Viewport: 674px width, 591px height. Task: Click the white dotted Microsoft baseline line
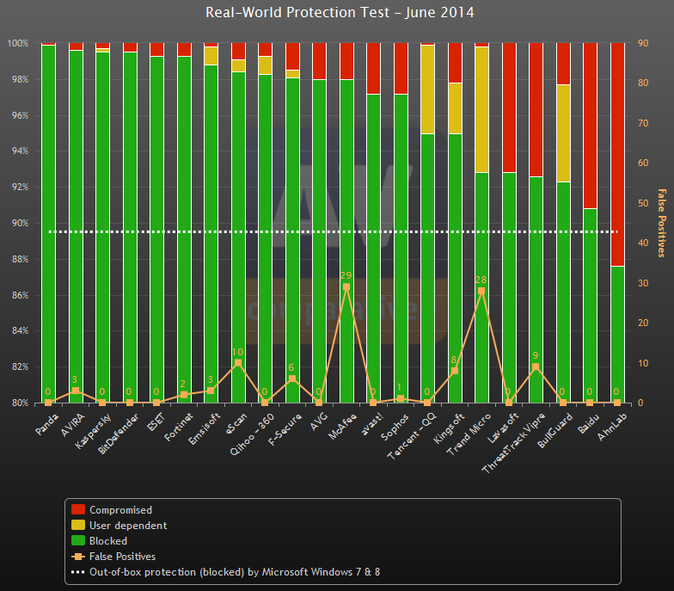pyautogui.click(x=334, y=232)
